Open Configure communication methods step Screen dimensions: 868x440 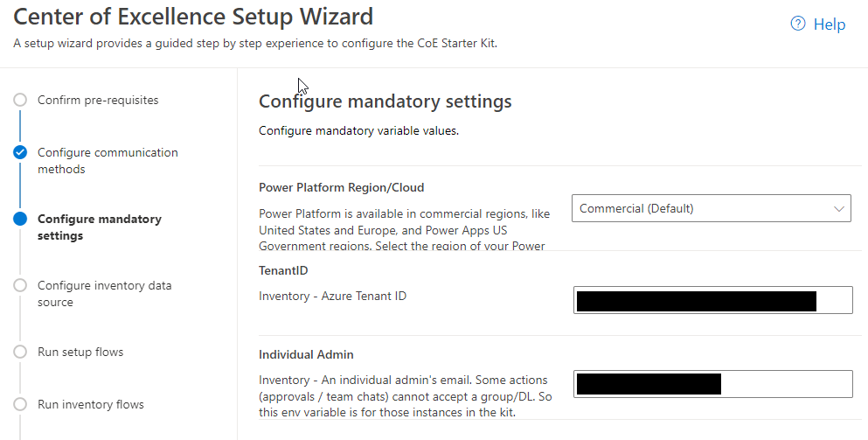click(x=107, y=161)
